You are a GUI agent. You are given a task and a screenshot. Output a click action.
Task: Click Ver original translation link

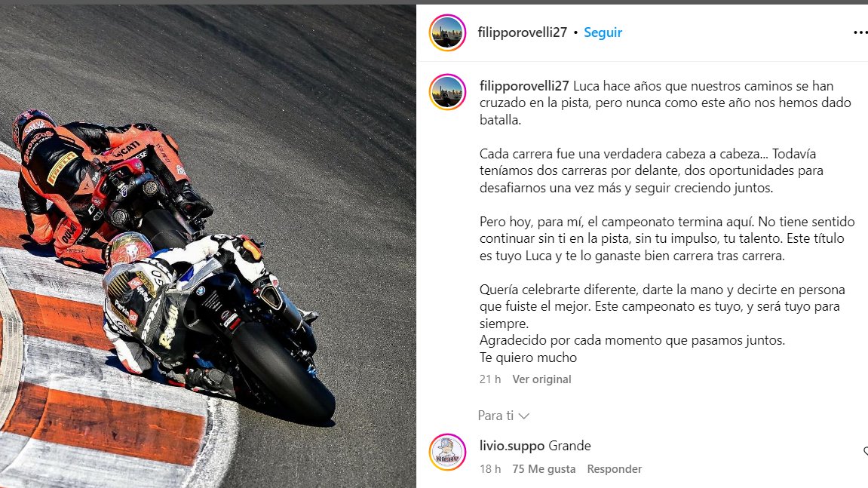tap(541, 379)
